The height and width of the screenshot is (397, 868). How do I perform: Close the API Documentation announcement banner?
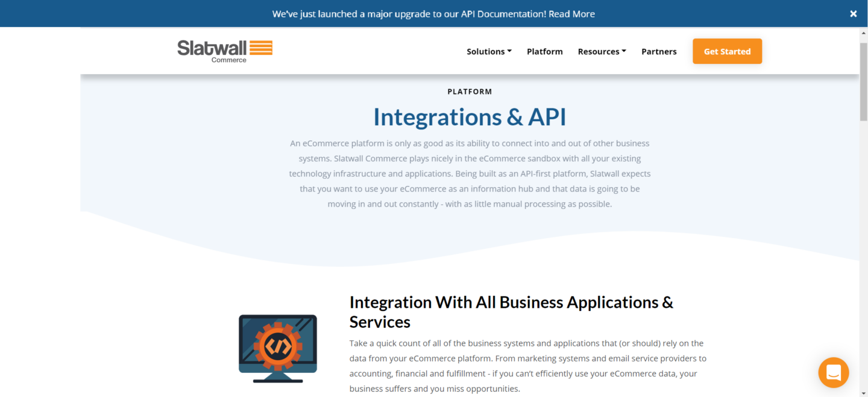853,14
